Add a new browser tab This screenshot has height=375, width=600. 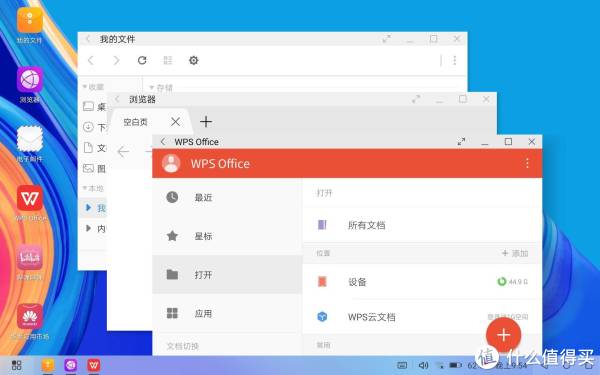tap(206, 122)
